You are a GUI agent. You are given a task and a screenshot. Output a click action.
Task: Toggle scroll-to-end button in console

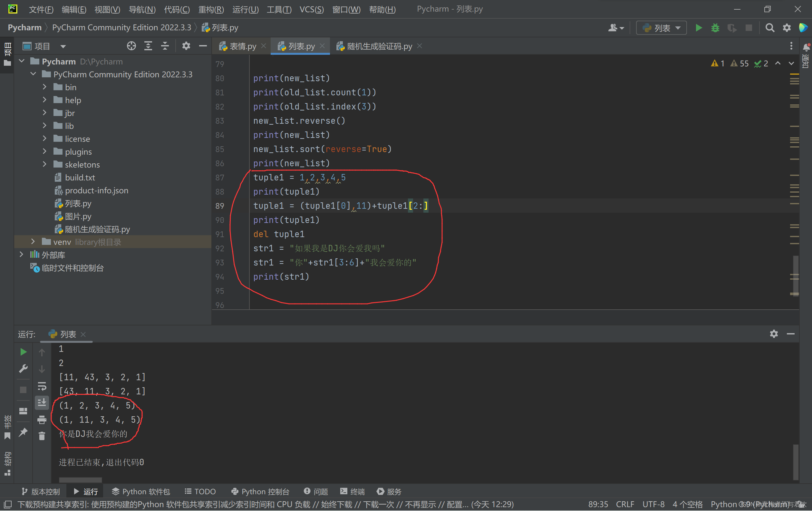coord(42,402)
